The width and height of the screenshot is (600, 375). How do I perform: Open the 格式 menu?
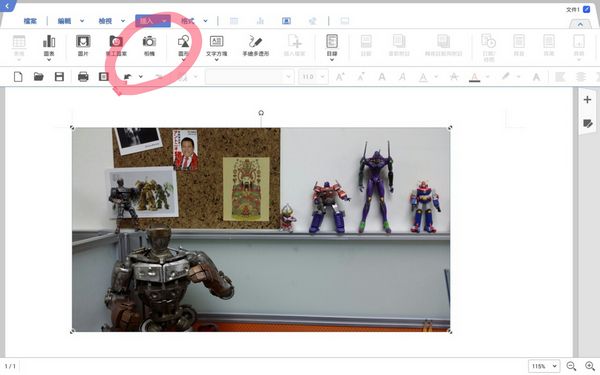coord(188,21)
